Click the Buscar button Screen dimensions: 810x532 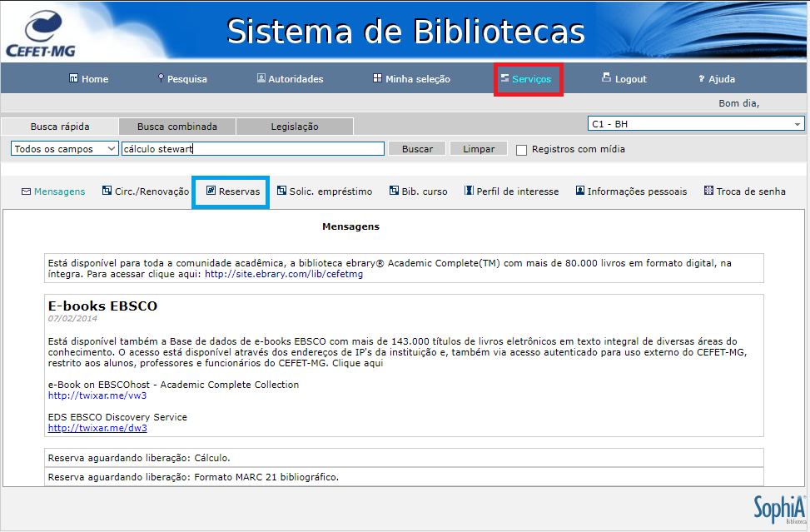coord(417,149)
